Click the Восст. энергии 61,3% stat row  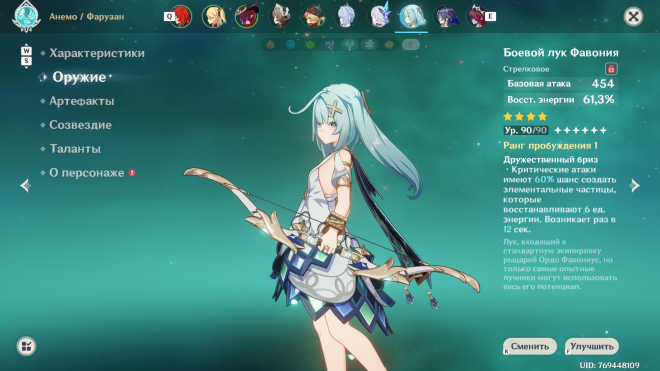560,100
